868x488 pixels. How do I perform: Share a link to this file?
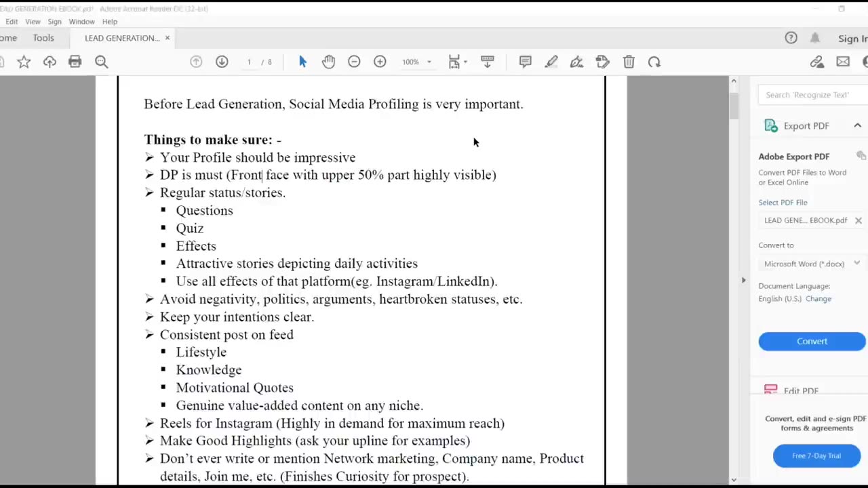pyautogui.click(x=817, y=62)
